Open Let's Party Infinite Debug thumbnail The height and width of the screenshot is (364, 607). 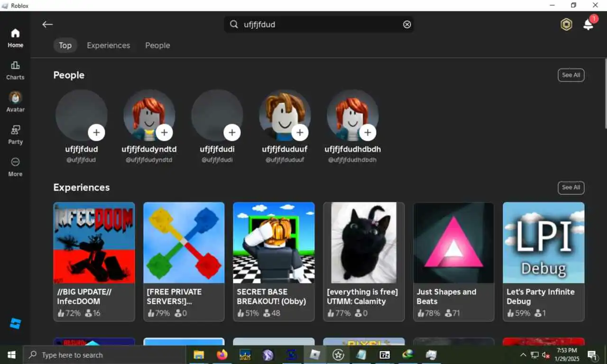[x=543, y=243]
